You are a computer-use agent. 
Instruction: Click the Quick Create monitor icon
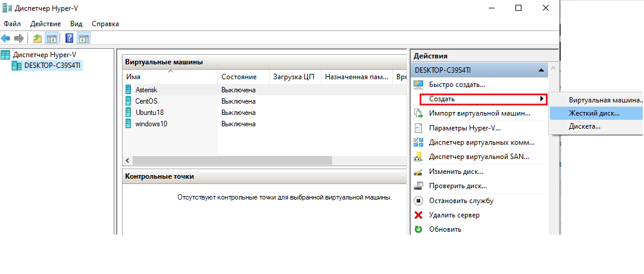pyautogui.click(x=418, y=85)
